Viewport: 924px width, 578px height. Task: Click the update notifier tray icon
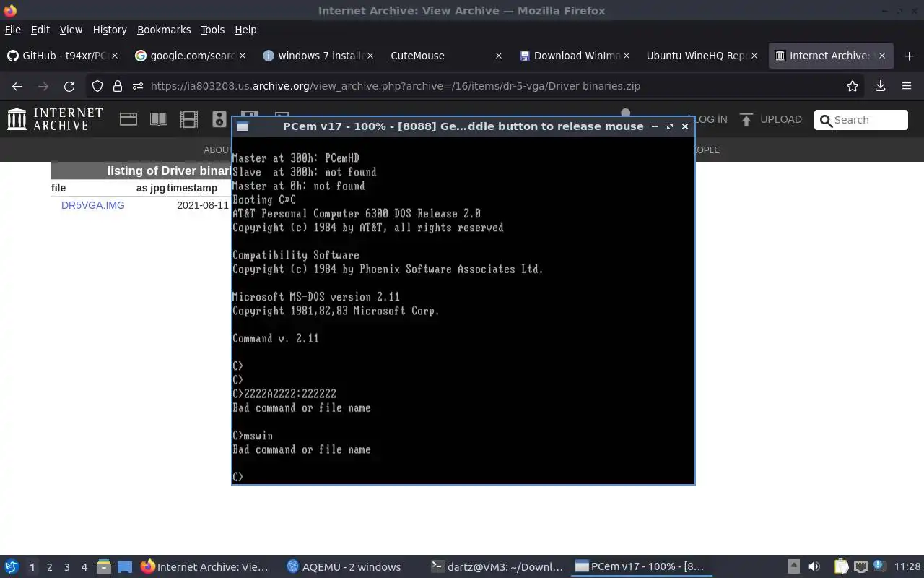pos(879,566)
